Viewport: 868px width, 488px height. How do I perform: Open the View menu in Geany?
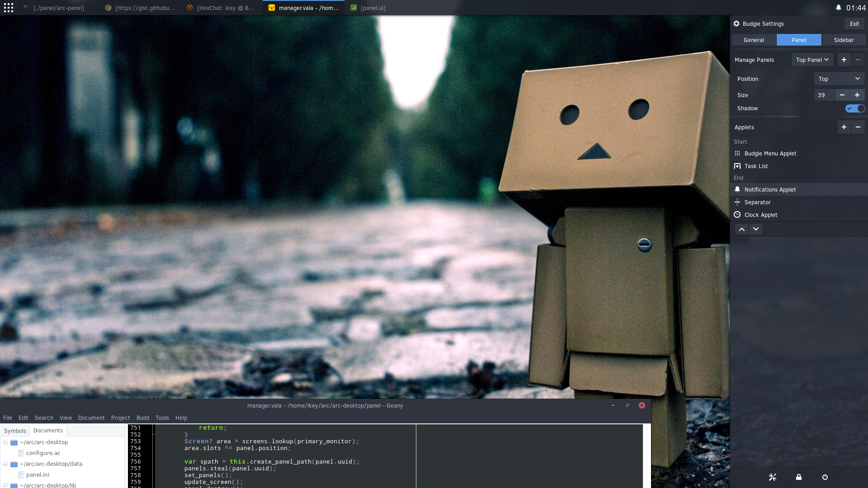click(66, 418)
